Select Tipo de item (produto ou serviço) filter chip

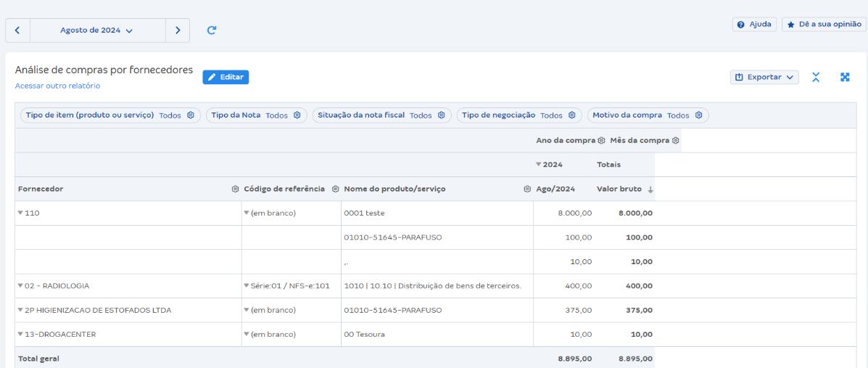pyautogui.click(x=111, y=115)
